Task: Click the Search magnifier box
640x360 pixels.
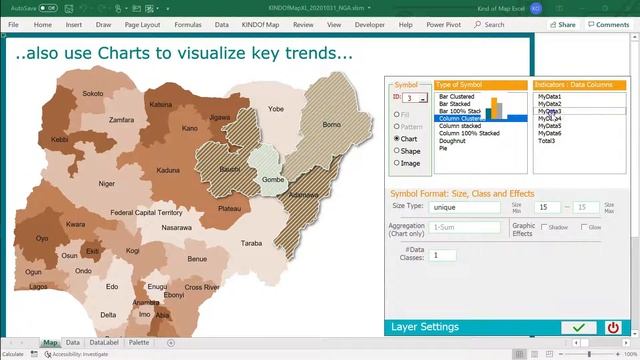Action: (489, 24)
